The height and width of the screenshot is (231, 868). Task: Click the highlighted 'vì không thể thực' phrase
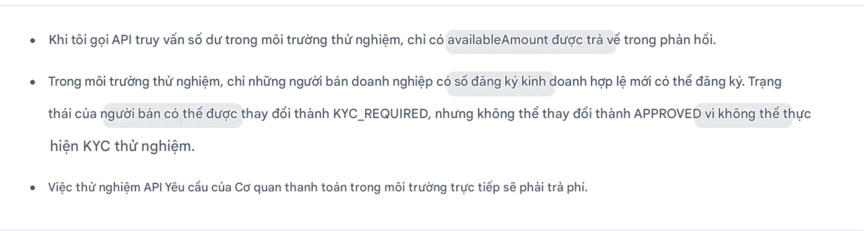tap(743, 114)
